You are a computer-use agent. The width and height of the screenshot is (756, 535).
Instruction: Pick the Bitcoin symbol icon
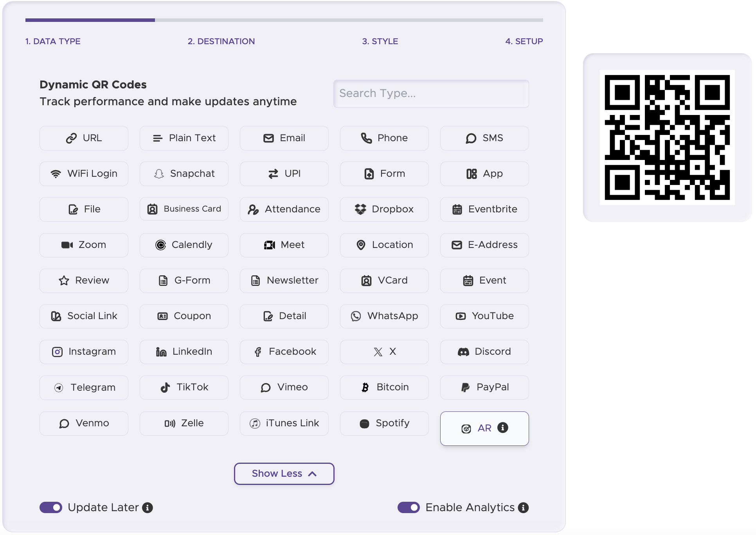point(365,387)
